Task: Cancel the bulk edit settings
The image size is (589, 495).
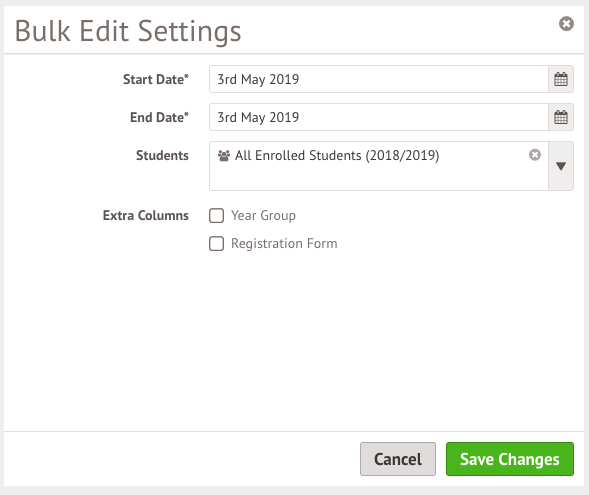Action: [398, 459]
